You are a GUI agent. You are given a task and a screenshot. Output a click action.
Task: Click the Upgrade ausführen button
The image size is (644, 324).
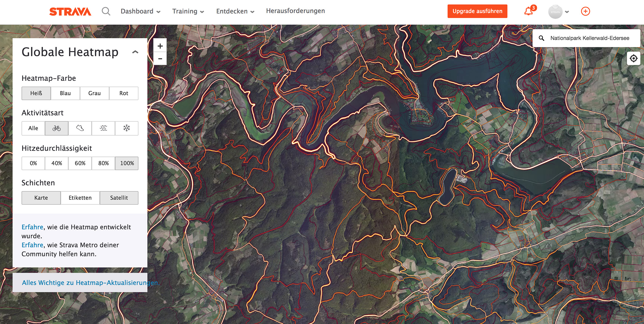tap(477, 11)
